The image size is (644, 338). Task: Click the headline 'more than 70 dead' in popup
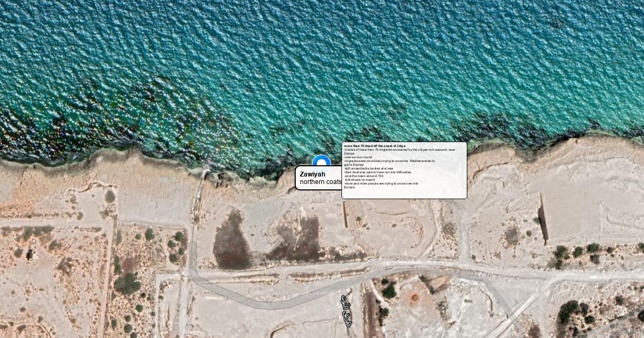[375, 146]
